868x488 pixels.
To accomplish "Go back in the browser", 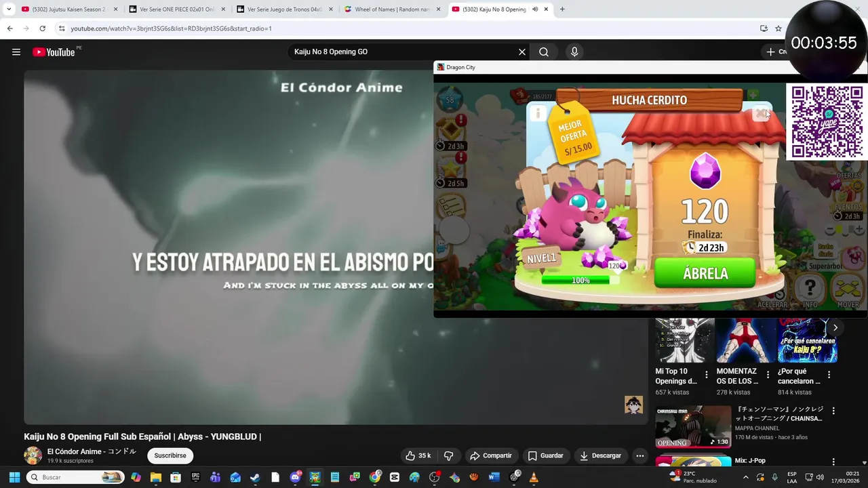I will point(9,28).
